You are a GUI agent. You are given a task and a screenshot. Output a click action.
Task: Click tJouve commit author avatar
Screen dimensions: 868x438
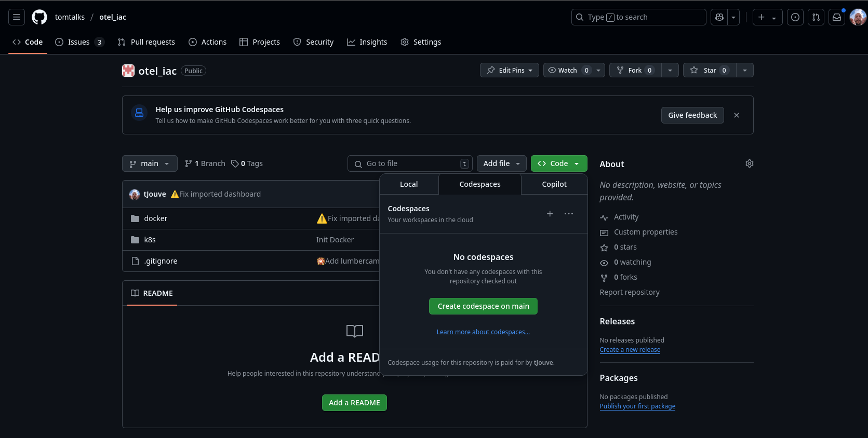pyautogui.click(x=135, y=194)
